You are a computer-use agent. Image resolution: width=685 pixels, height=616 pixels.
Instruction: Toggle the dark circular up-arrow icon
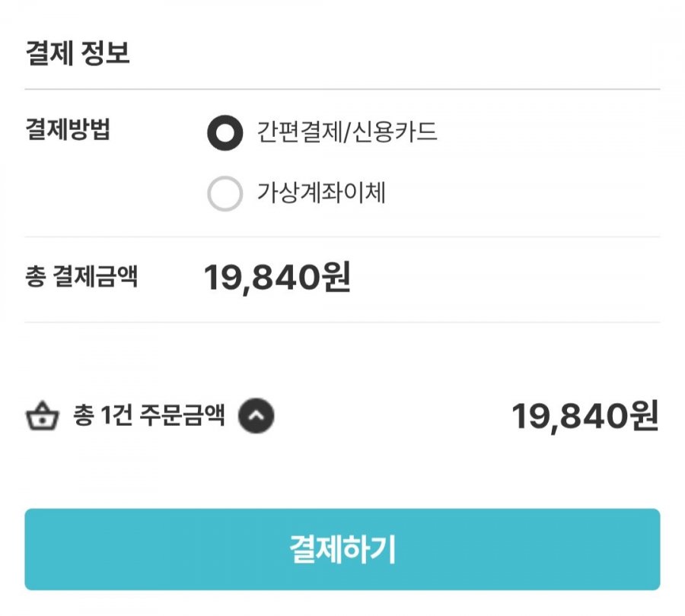tap(256, 416)
